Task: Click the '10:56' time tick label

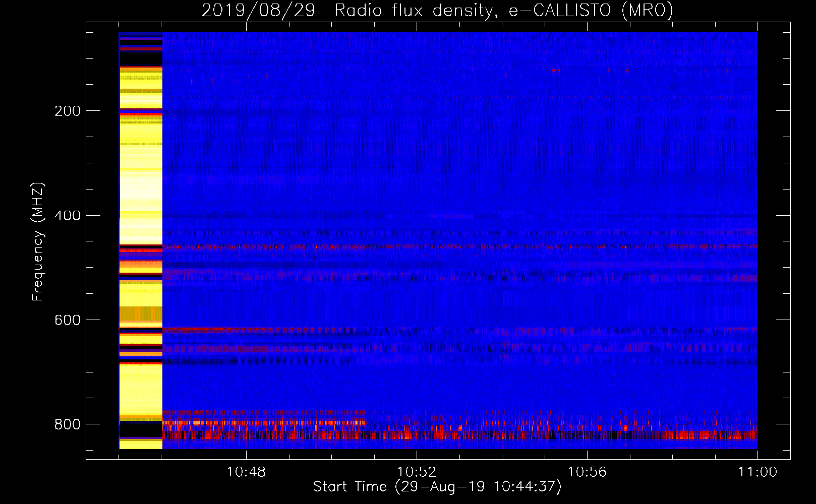Action: click(587, 472)
